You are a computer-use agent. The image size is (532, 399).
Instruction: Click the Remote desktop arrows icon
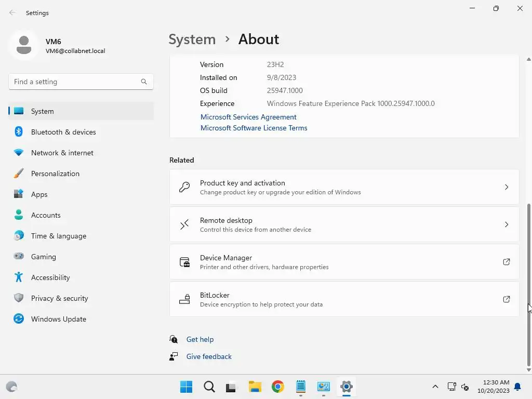tap(184, 224)
